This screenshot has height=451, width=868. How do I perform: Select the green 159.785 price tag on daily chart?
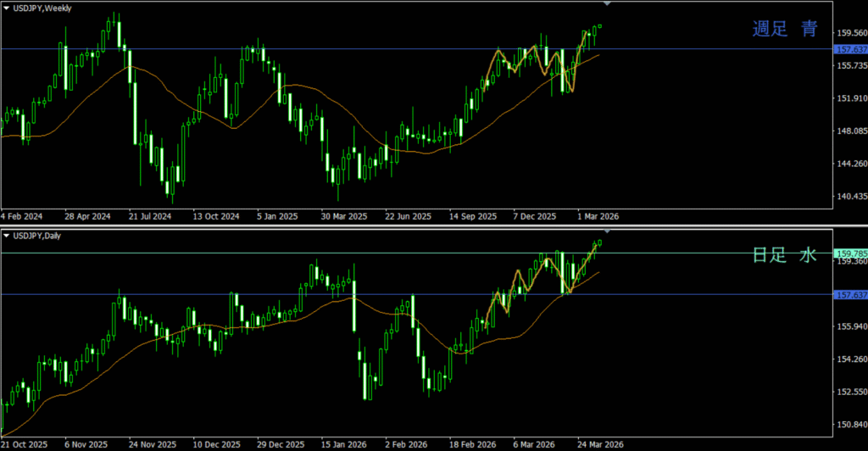pos(850,253)
